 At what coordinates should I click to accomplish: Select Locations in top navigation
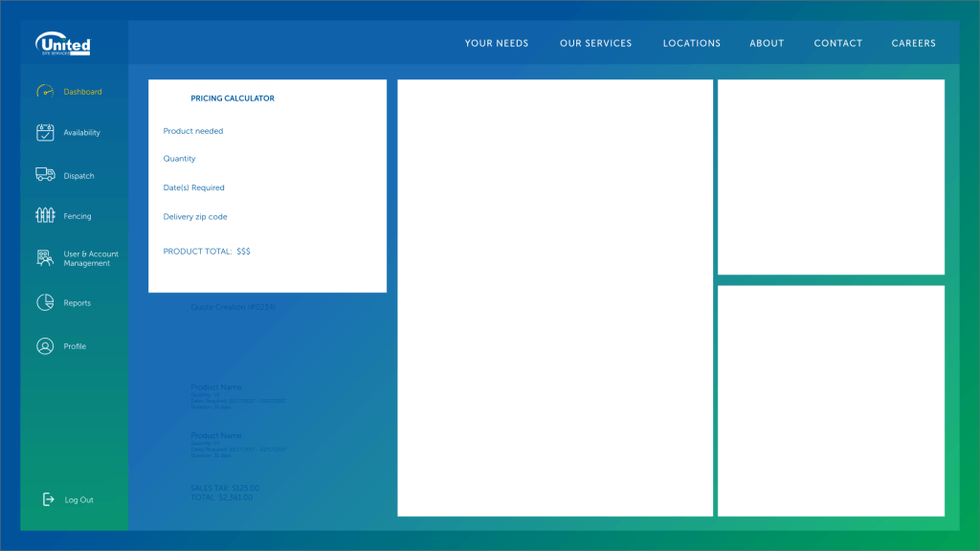(691, 43)
